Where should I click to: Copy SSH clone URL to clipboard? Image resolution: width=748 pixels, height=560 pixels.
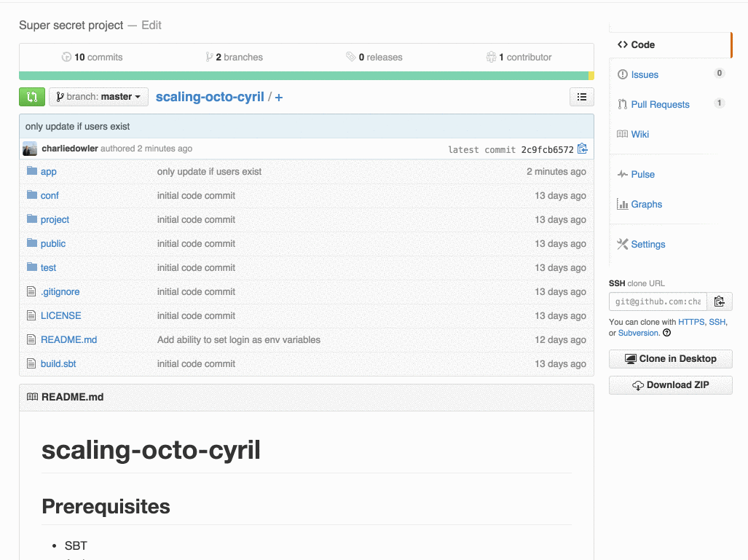(720, 301)
